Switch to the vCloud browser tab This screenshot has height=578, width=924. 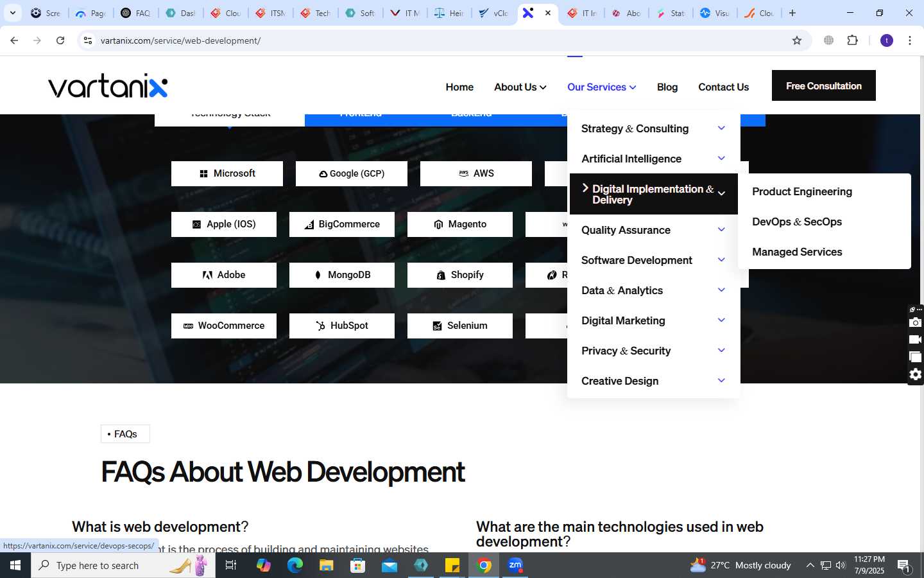coord(494,13)
